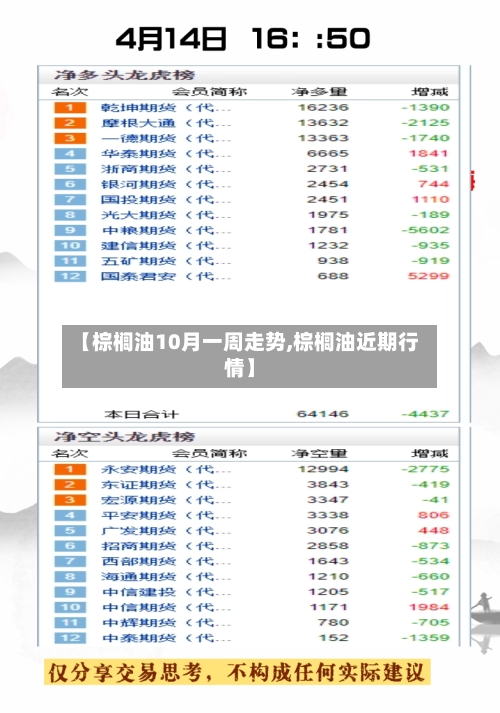
Task: Click net long value 16236
Action: [x=323, y=107]
